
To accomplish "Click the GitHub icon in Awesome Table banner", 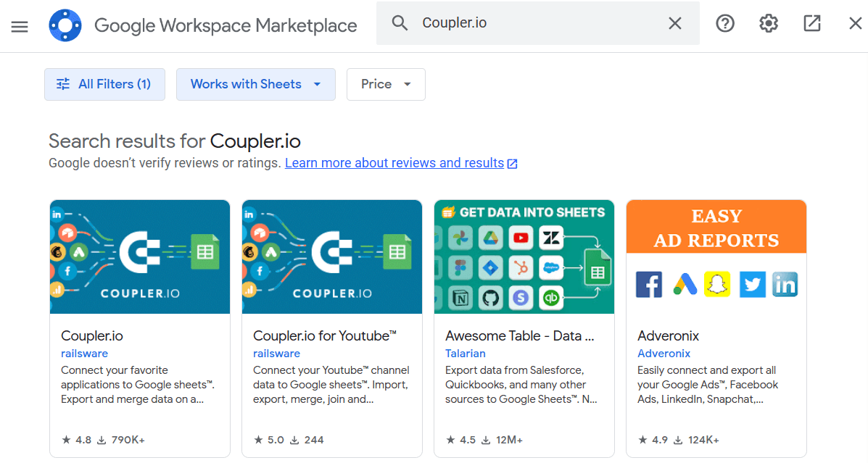I will point(490,298).
